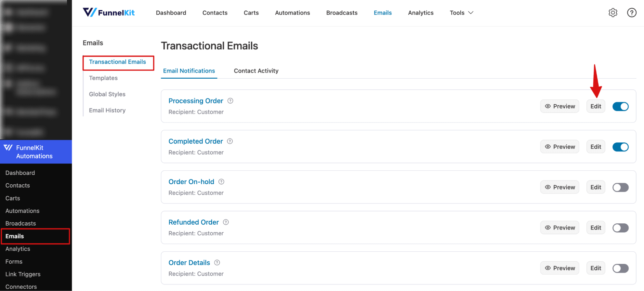Open Broadcasts from the top navigation
The image size is (644, 291).
341,13
